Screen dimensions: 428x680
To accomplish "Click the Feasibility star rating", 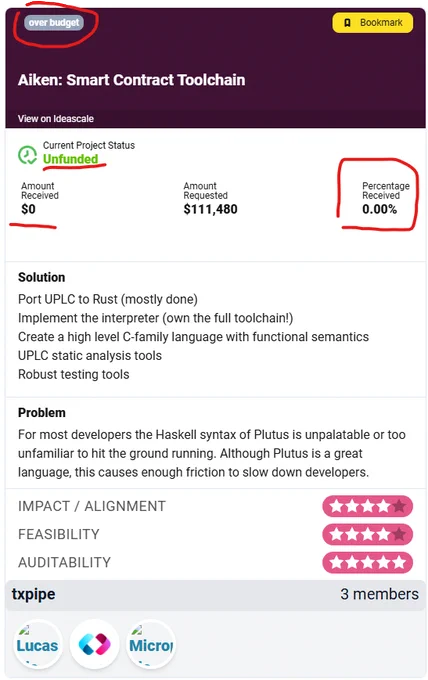I will pyautogui.click(x=367, y=534).
